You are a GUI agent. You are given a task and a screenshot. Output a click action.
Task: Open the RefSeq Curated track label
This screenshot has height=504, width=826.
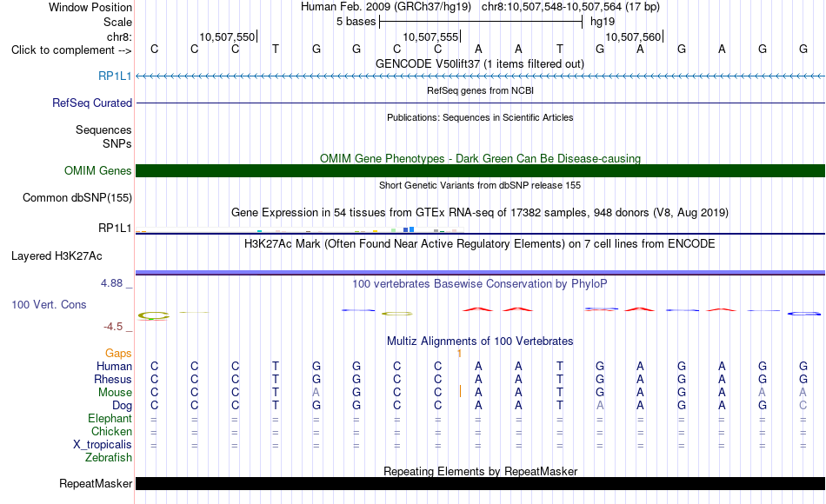pos(91,103)
